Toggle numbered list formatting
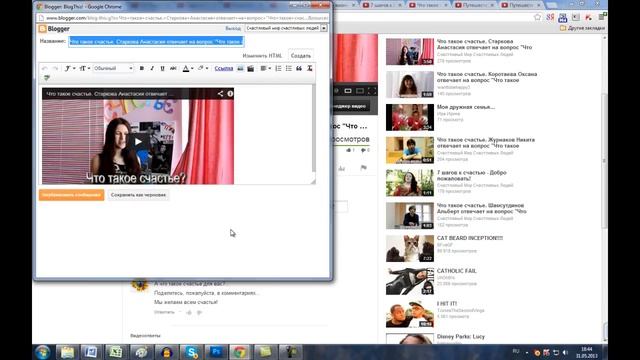The image size is (640, 360). pyautogui.click(x=278, y=68)
